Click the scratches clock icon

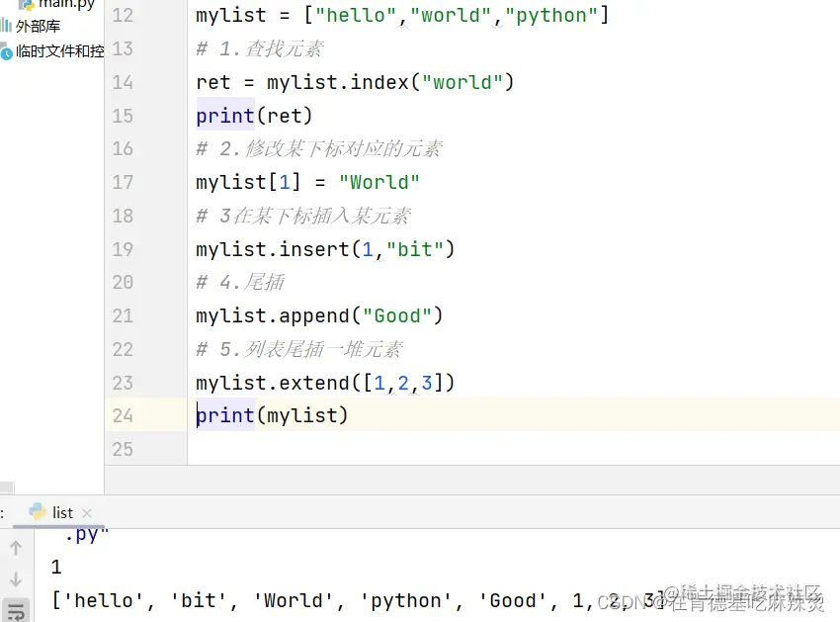pos(7,52)
